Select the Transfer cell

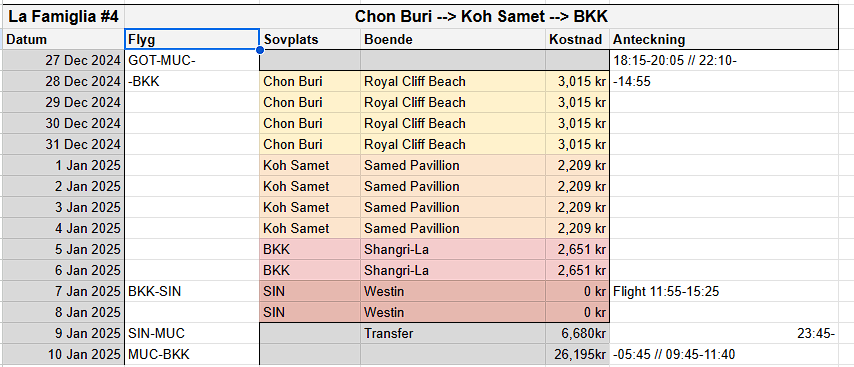point(453,333)
